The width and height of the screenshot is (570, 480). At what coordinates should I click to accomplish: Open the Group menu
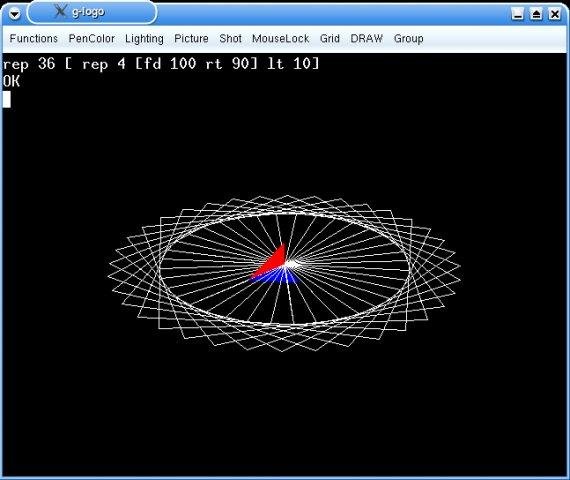tap(409, 39)
